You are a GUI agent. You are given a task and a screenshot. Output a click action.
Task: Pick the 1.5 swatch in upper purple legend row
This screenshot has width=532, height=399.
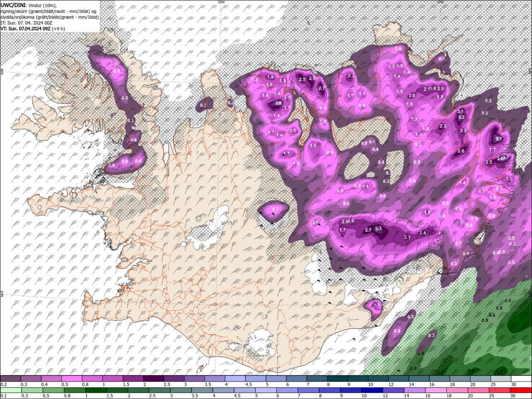pyautogui.click(x=133, y=379)
